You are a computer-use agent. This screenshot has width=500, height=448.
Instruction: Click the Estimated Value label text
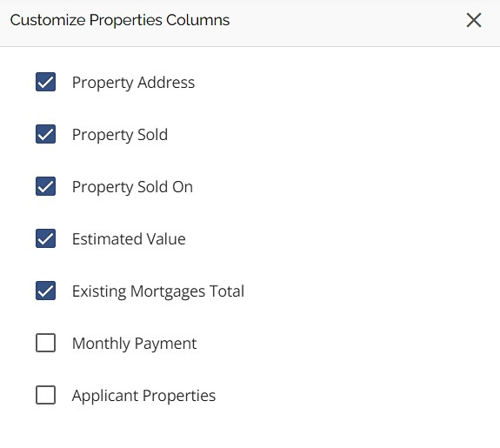pyautogui.click(x=129, y=239)
